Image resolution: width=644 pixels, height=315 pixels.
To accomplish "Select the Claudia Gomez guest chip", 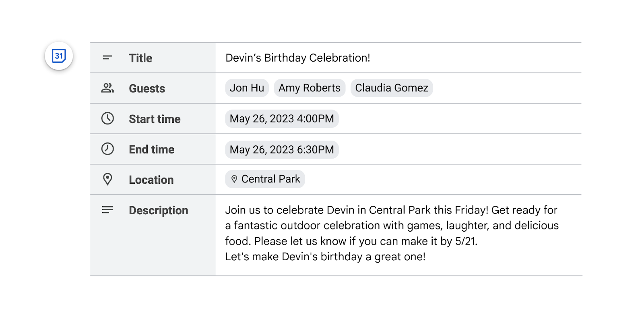I will pyautogui.click(x=391, y=88).
